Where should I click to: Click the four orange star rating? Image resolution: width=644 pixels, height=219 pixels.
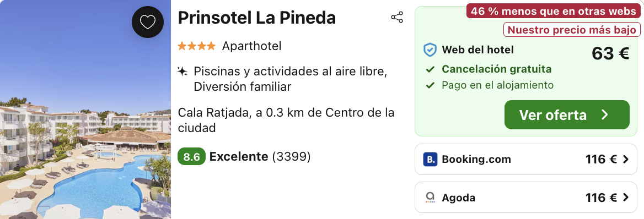(x=196, y=46)
